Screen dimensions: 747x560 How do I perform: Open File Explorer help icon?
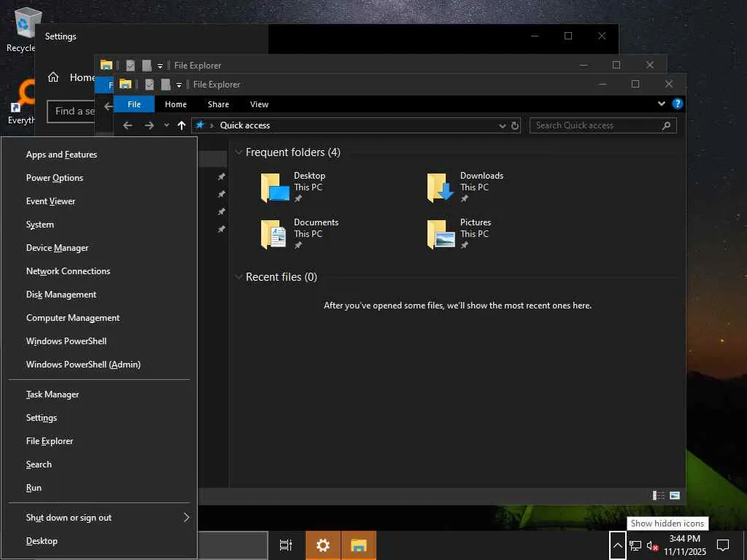click(x=677, y=104)
